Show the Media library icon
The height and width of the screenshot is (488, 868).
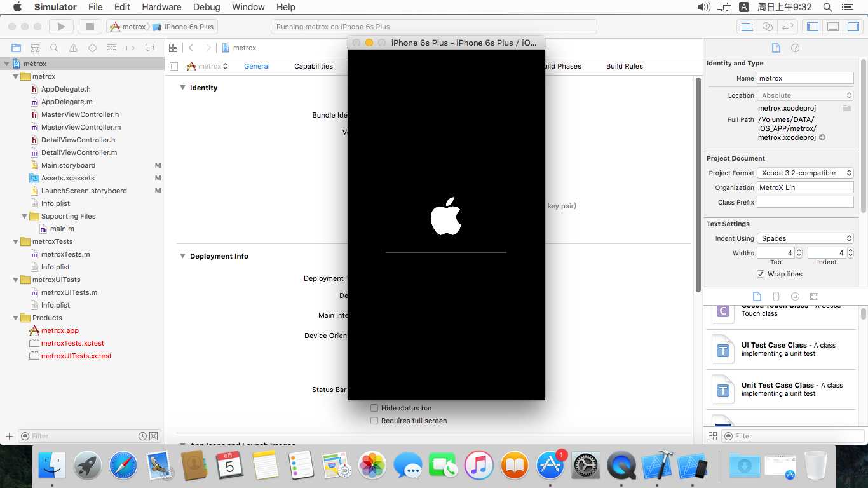814,296
